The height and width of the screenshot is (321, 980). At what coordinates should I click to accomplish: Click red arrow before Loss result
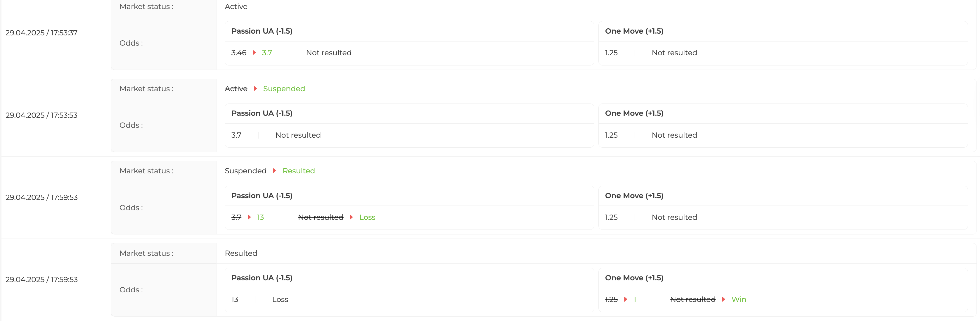(x=351, y=218)
